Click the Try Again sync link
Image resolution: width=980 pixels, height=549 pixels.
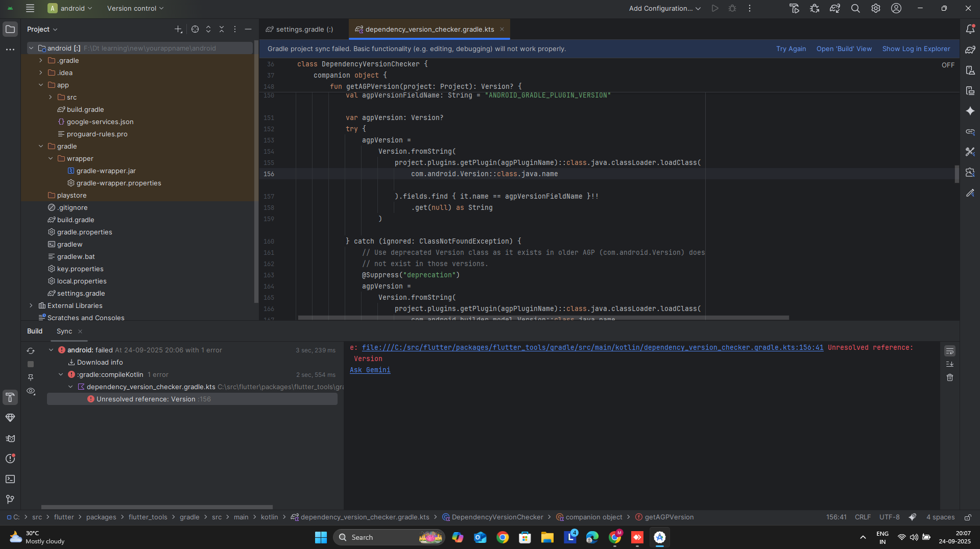click(x=791, y=49)
